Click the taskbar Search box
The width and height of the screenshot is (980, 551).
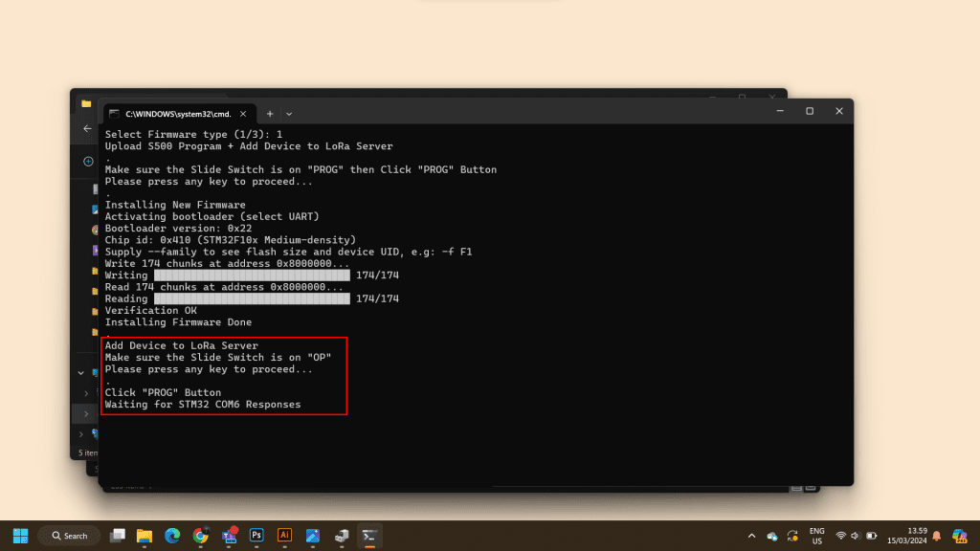tap(69, 536)
